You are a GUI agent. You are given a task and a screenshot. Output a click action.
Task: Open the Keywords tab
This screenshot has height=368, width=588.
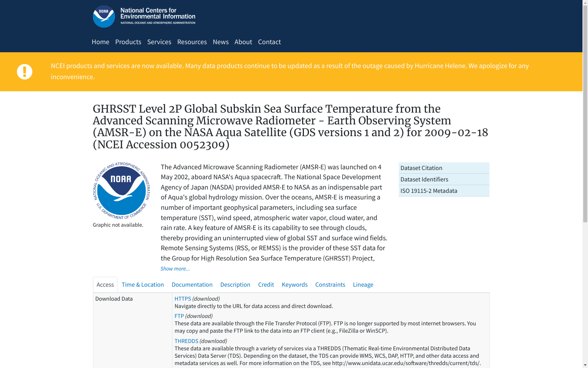295,285
